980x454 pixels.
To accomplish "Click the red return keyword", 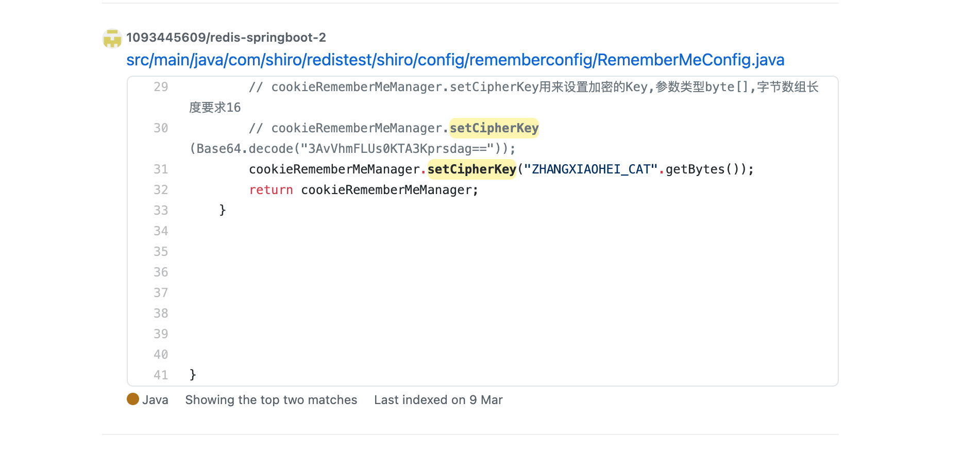I will click(271, 190).
